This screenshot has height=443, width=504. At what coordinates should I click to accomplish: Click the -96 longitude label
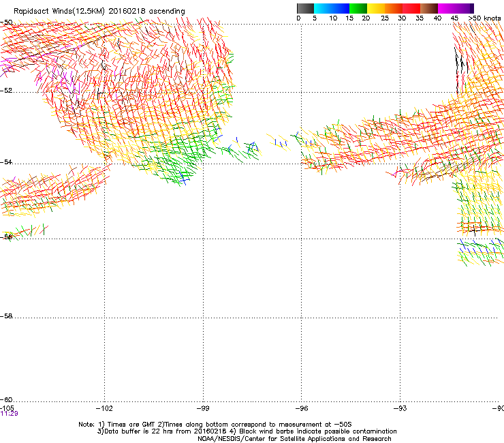click(x=302, y=408)
